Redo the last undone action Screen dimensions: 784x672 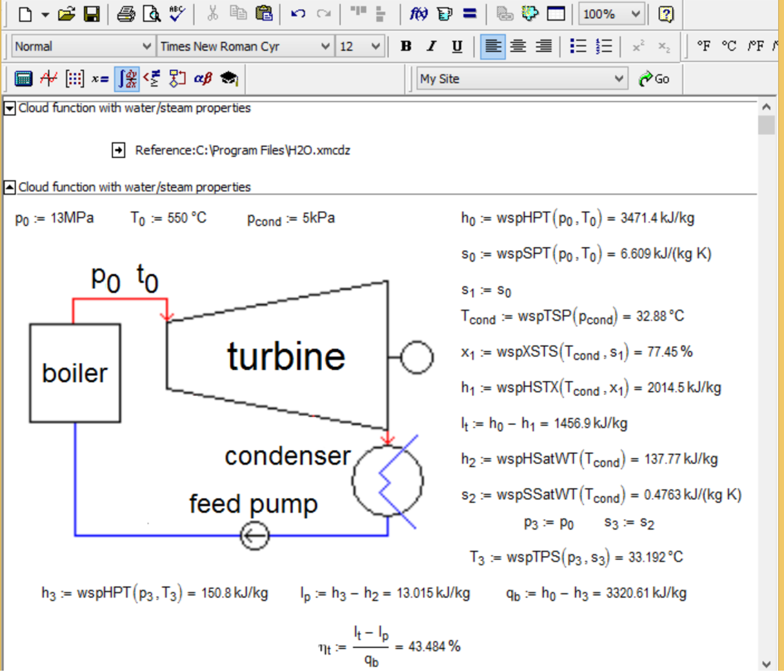323,14
